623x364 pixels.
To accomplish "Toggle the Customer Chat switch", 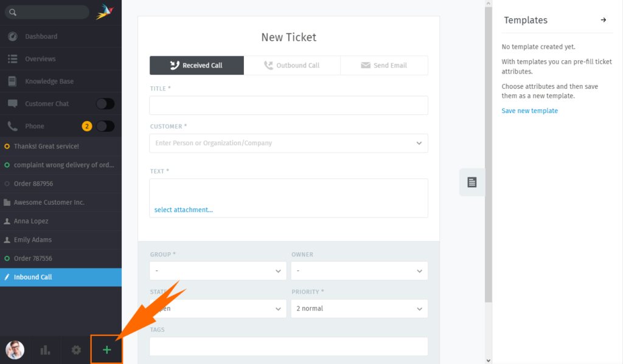I will click(x=105, y=103).
